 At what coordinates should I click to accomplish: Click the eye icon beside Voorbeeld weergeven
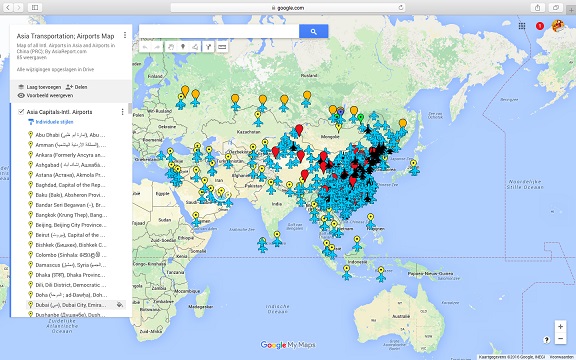coord(21,96)
